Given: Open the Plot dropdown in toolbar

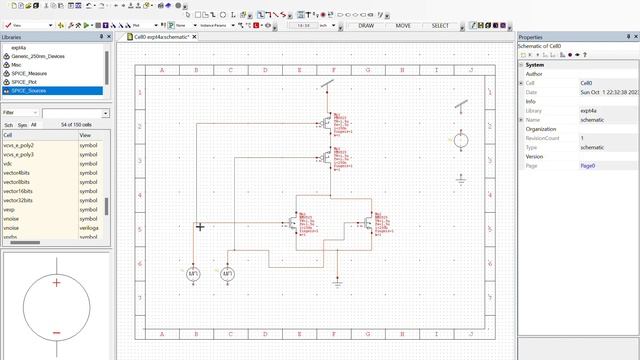Looking at the screenshot, I should [x=156, y=25].
